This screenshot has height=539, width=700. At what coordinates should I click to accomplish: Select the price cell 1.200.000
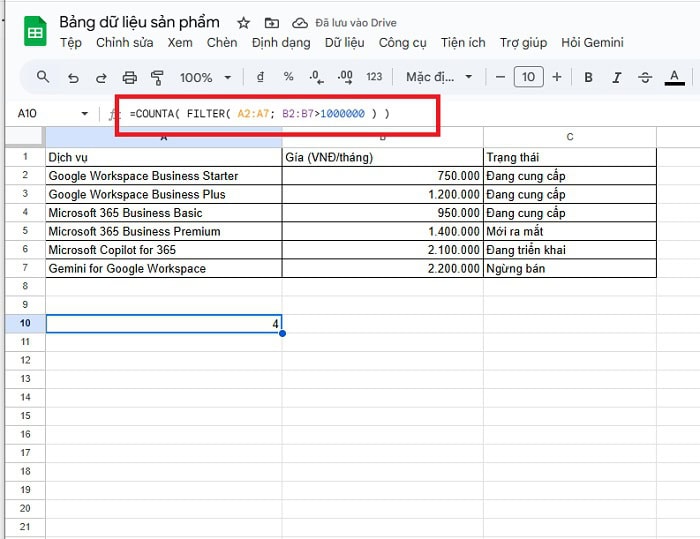pyautogui.click(x=383, y=194)
